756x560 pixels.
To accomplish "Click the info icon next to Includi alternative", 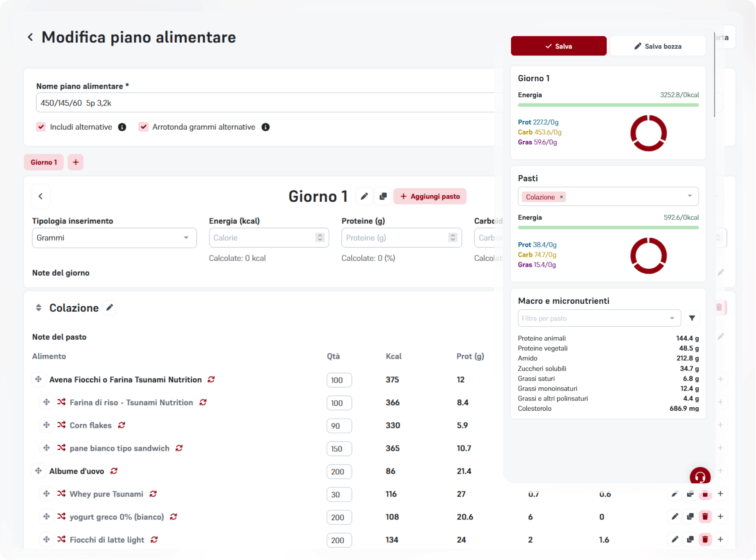I will [122, 127].
